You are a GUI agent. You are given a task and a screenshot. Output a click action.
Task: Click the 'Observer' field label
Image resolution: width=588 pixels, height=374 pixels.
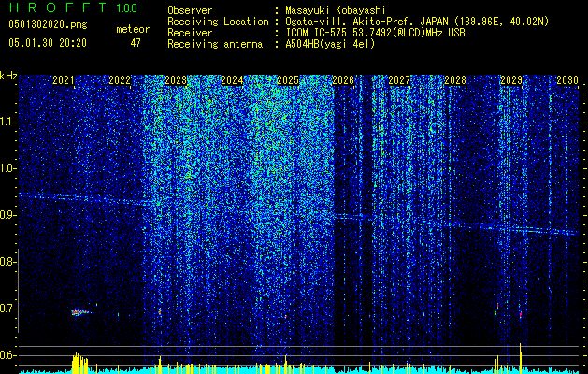point(190,10)
